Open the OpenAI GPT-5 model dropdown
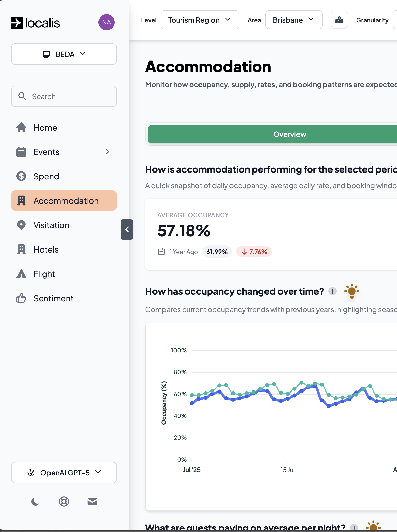 [64, 473]
